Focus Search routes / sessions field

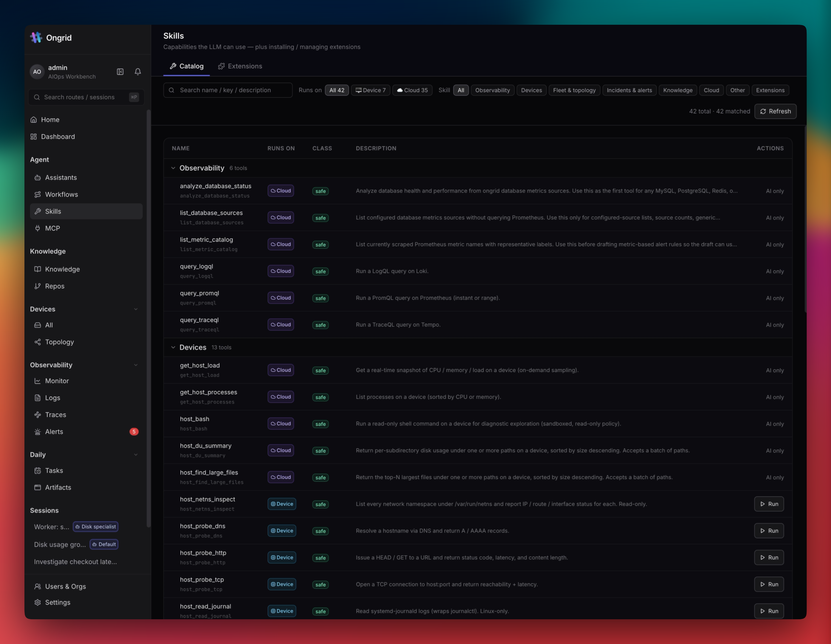click(86, 97)
